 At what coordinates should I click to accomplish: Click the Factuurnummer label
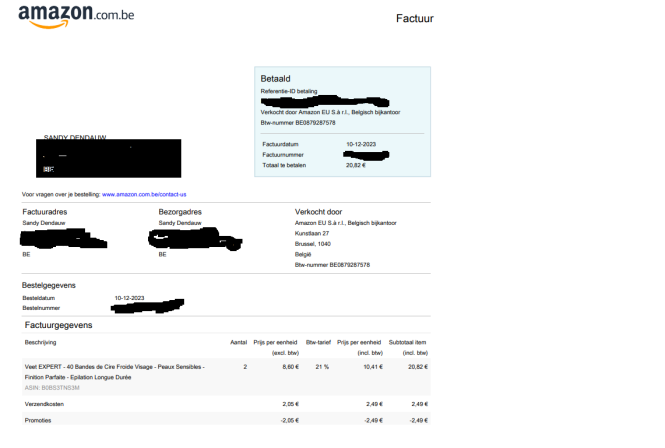283,155
